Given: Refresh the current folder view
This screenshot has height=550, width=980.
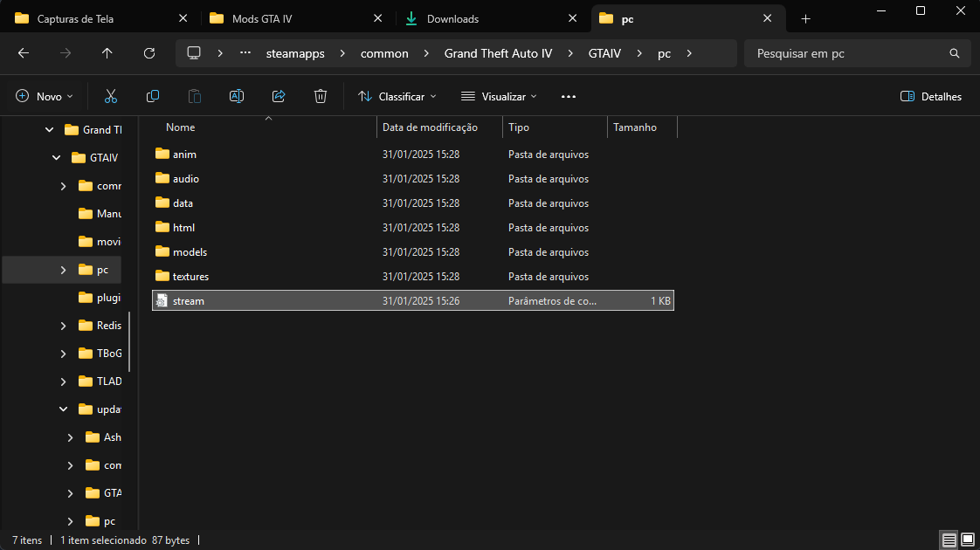Looking at the screenshot, I should click(x=149, y=53).
